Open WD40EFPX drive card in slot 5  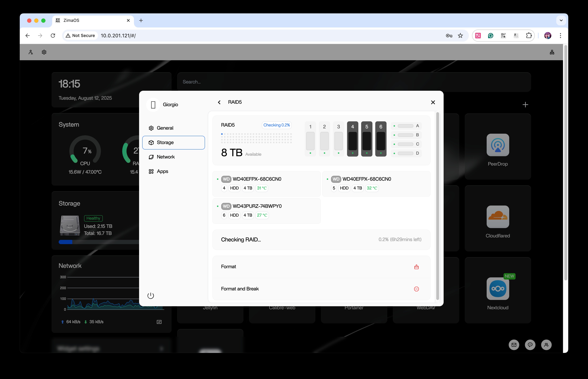click(x=376, y=184)
